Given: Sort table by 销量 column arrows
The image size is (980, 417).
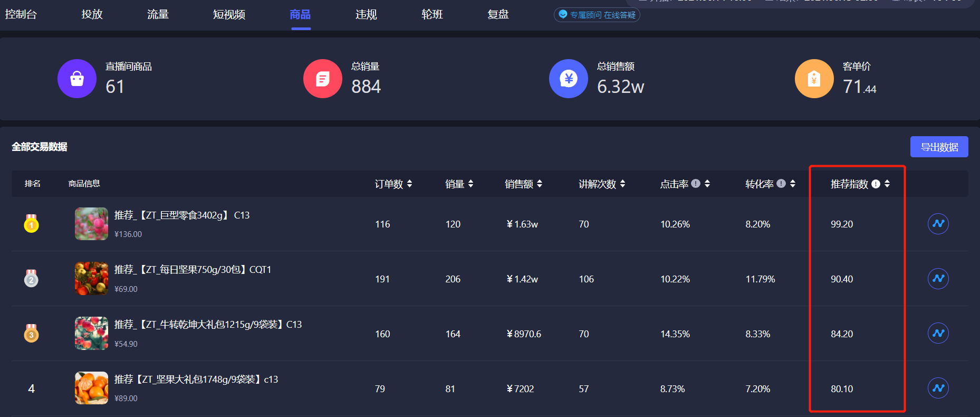Looking at the screenshot, I should [x=470, y=184].
